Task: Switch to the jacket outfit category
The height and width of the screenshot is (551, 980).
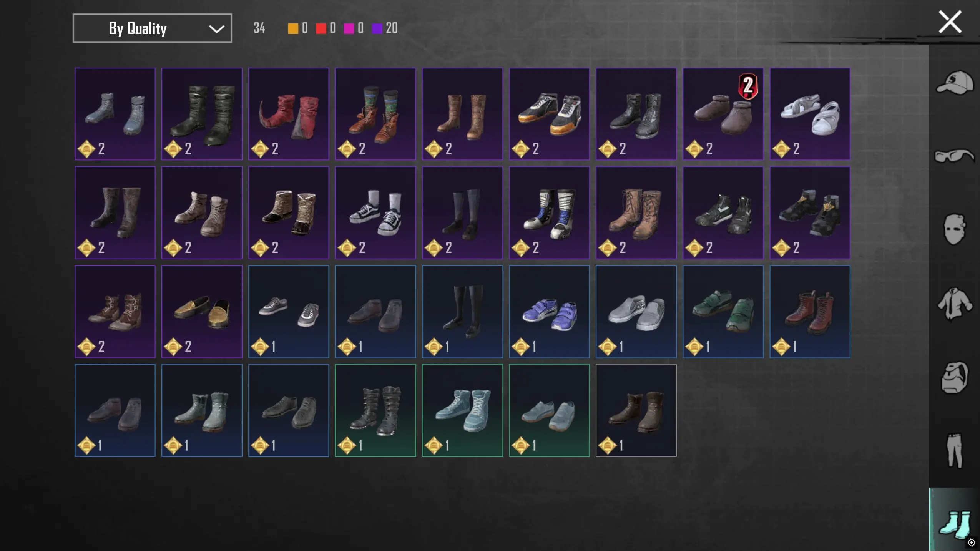Action: click(955, 303)
